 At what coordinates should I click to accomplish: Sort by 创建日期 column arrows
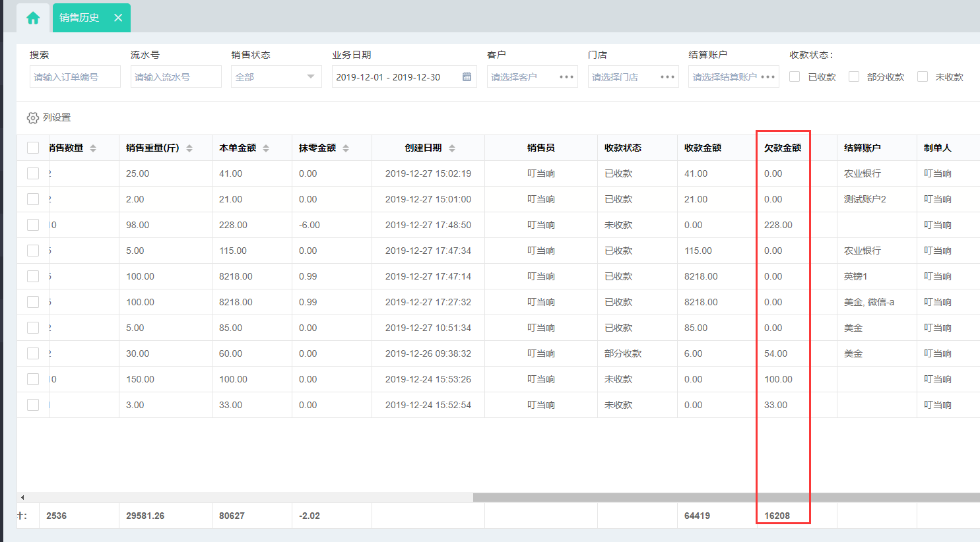452,148
